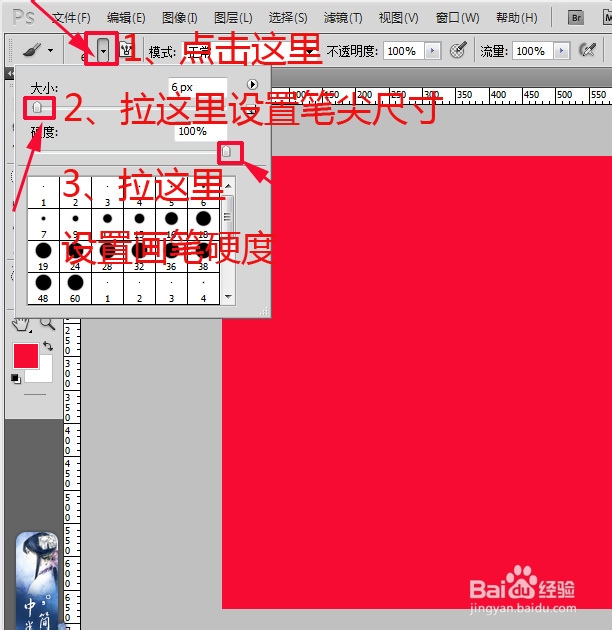This screenshot has width=612, height=630.
Task: Open the 滤镜(T) menu
Action: [343, 18]
